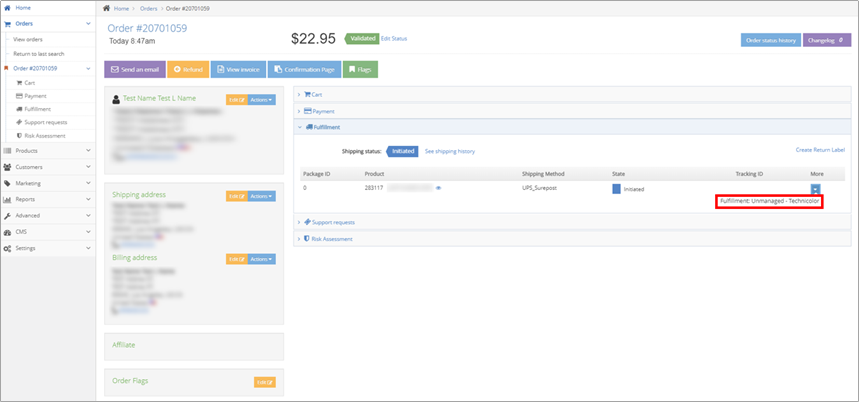
Task: Click the eye icon beside product 283117
Action: coord(438,188)
